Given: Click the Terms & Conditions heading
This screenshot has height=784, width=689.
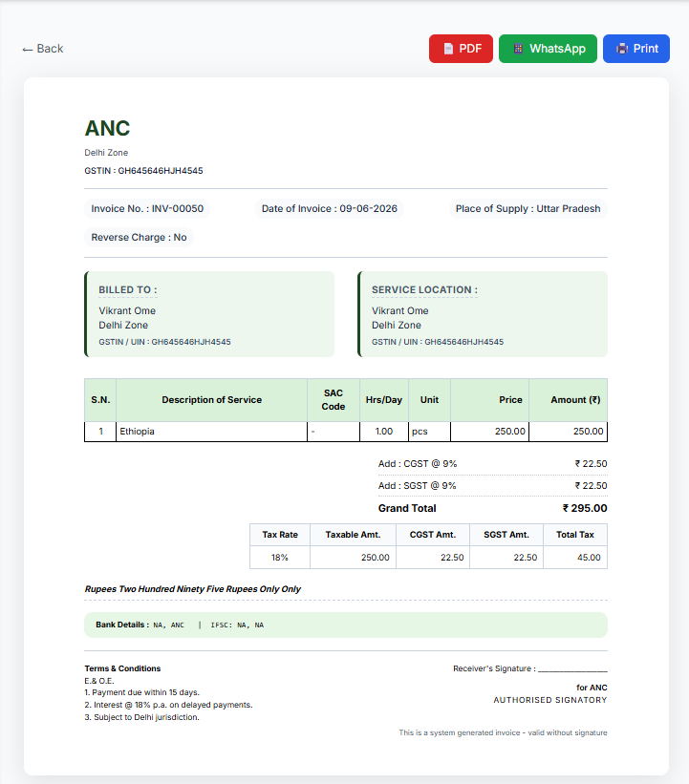Looking at the screenshot, I should tap(122, 668).
